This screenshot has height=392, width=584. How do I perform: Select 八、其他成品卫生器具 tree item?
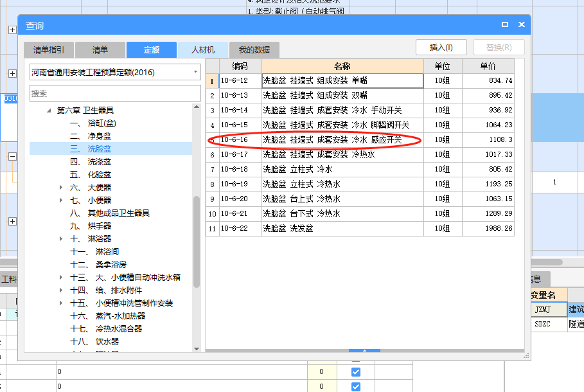110,213
